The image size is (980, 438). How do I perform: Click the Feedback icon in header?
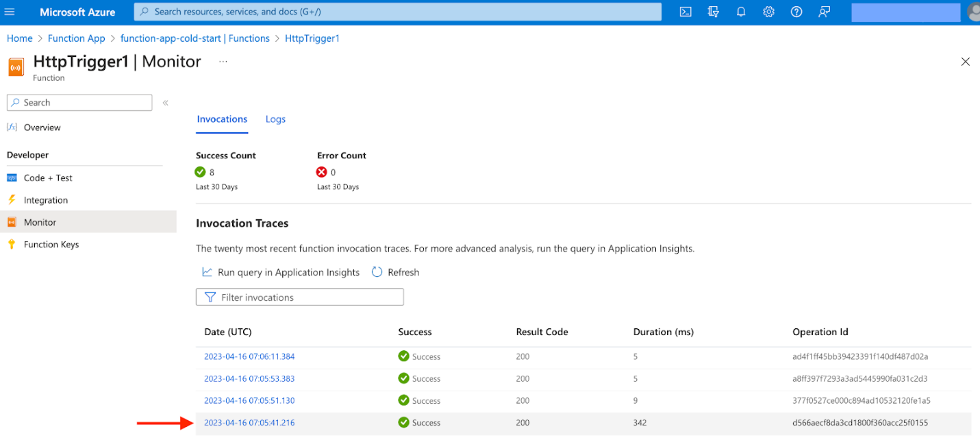pyautogui.click(x=824, y=12)
